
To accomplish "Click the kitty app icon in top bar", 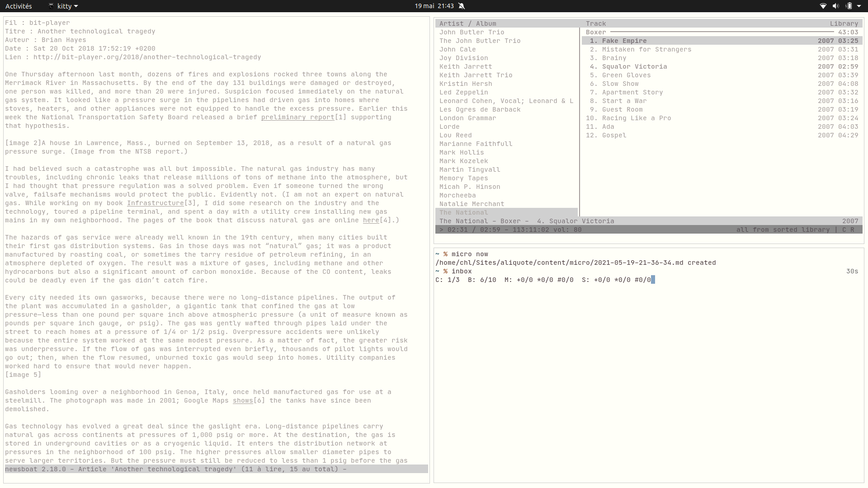I will pyautogui.click(x=51, y=6).
